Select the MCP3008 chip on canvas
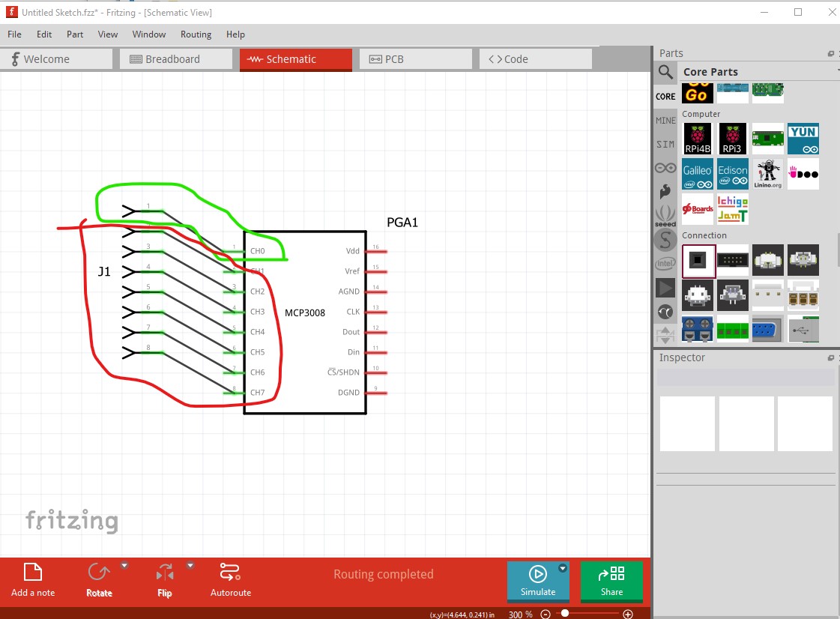Image resolution: width=840 pixels, height=619 pixels. [x=305, y=322]
